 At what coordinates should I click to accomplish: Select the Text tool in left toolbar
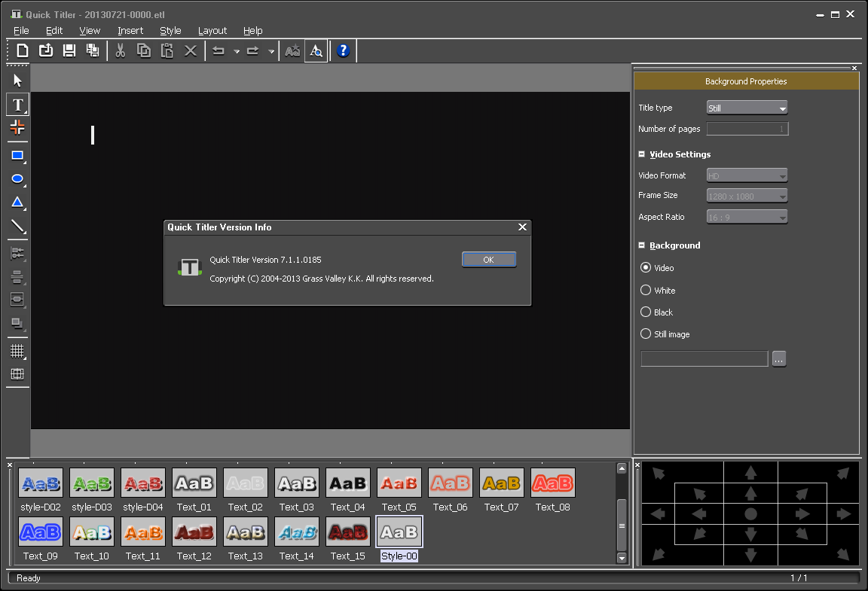17,105
